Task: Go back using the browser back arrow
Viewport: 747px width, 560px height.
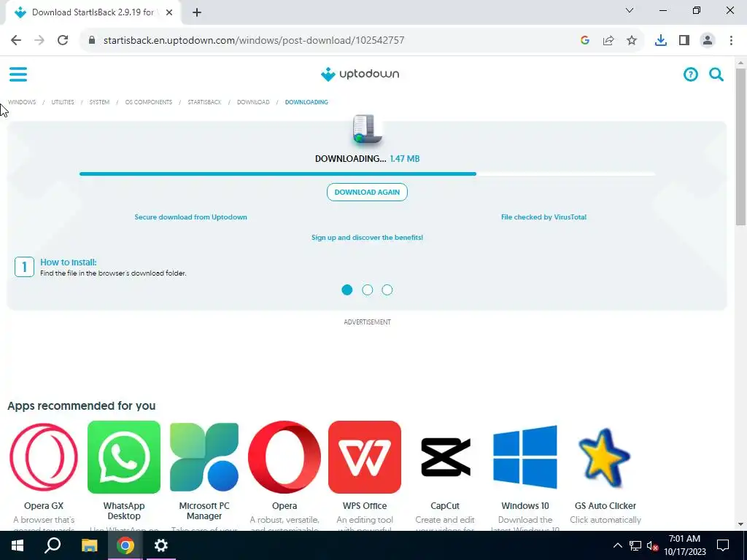Action: (x=16, y=40)
